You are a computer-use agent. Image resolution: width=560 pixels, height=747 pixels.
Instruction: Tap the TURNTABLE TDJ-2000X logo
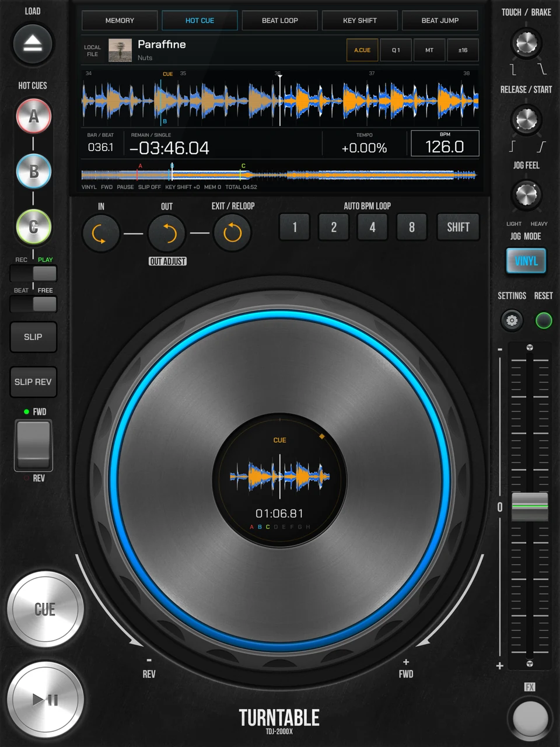279,721
